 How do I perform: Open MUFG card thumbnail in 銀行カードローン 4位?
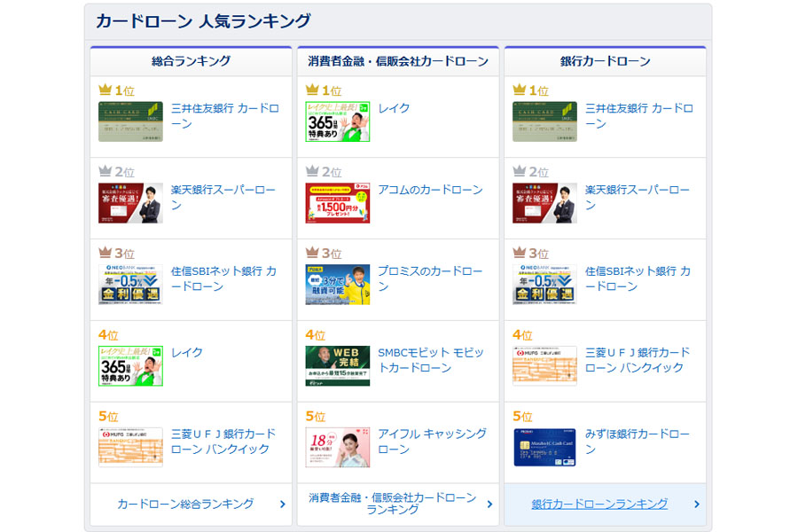pos(545,366)
